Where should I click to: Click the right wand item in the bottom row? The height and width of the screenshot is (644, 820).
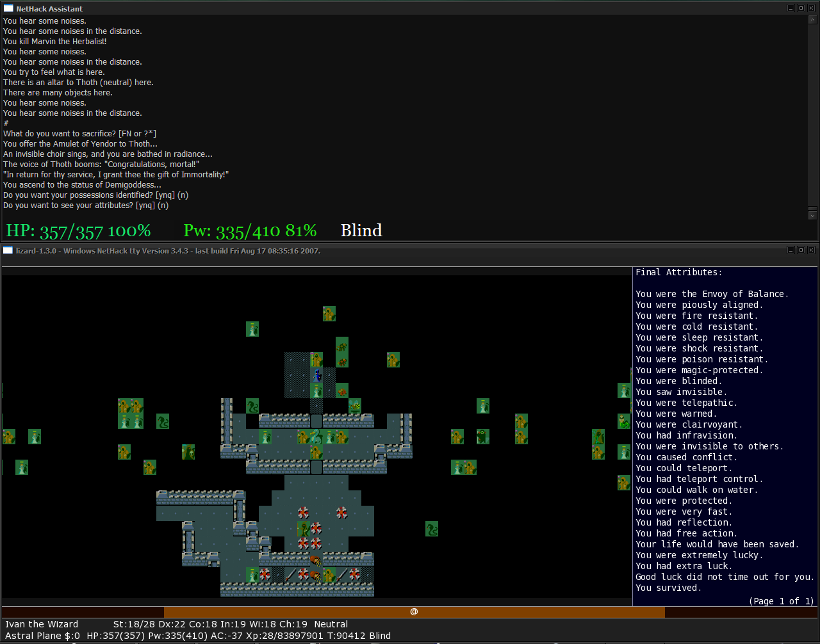(x=342, y=575)
